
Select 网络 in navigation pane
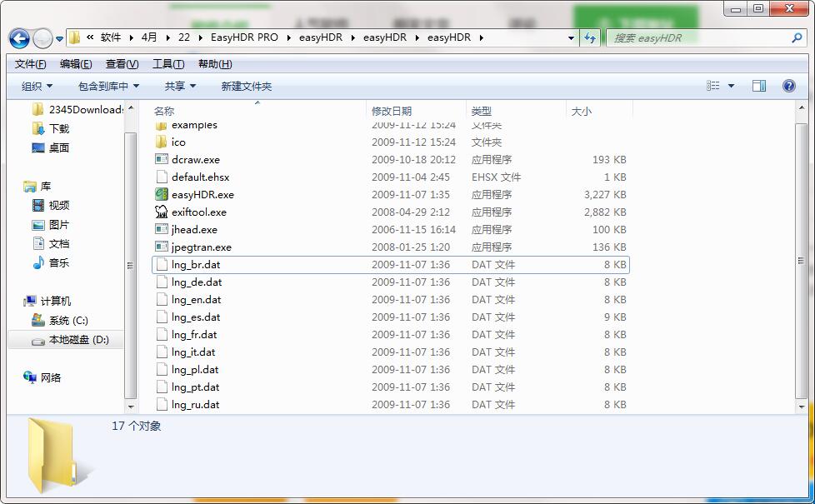(x=42, y=377)
